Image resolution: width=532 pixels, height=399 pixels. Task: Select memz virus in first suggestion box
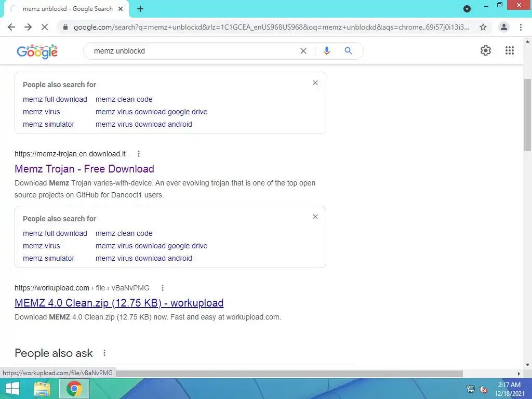[x=42, y=112]
